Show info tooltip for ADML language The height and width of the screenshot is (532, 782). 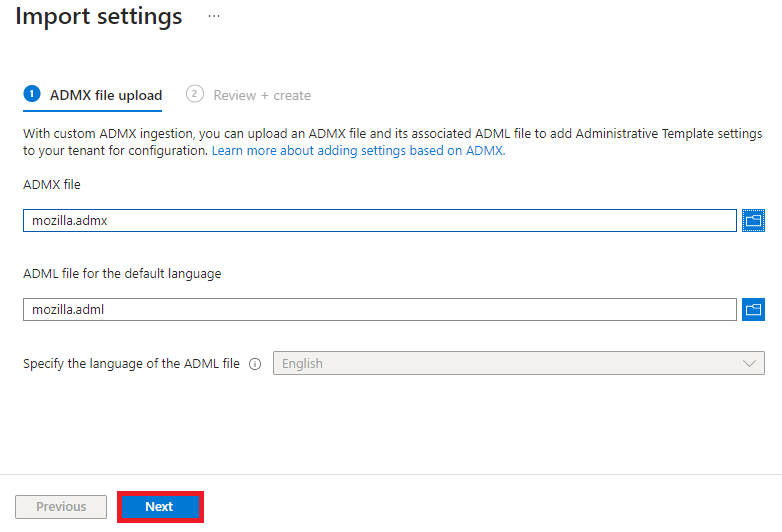click(255, 364)
